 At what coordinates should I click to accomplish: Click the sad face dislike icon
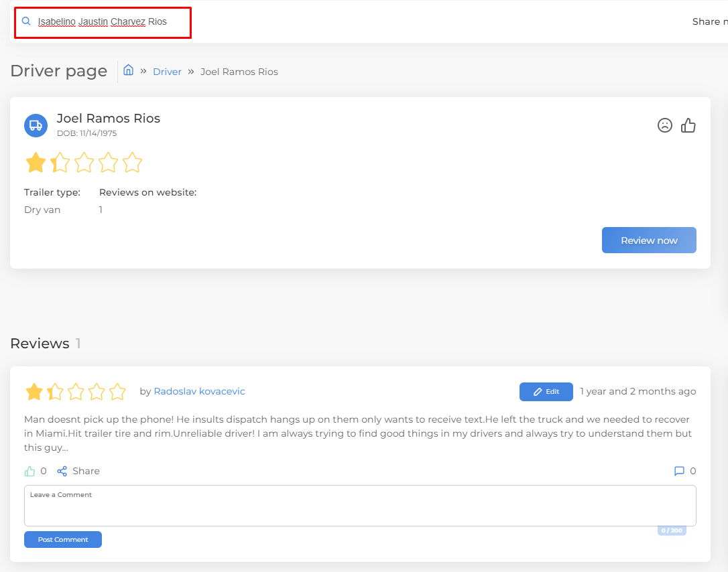(664, 125)
